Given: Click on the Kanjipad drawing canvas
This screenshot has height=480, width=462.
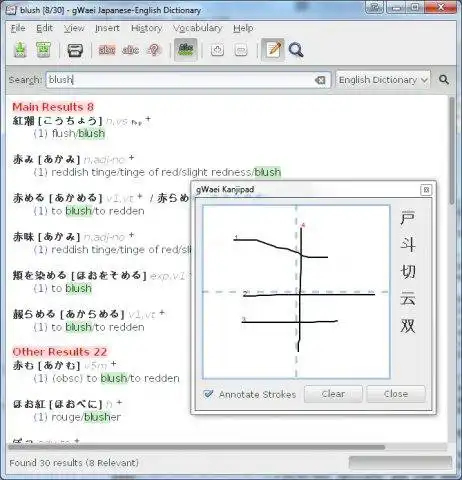Looking at the screenshot, I should click(296, 292).
